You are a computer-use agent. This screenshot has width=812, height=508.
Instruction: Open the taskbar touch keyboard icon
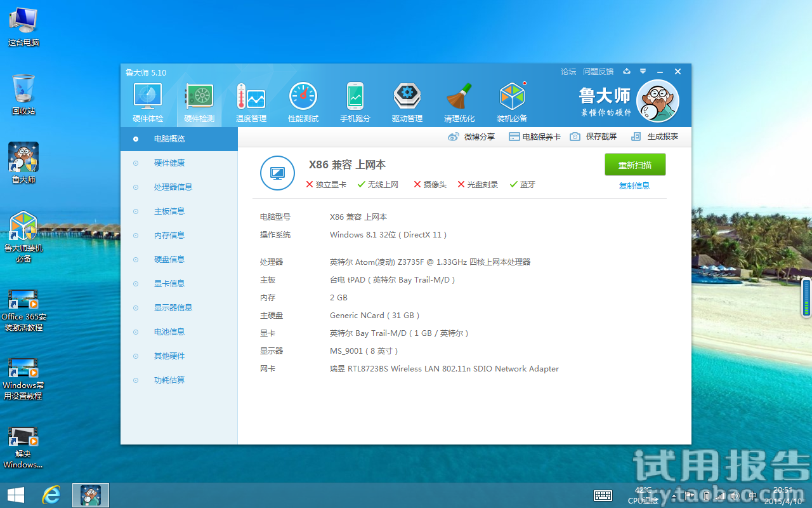point(603,496)
